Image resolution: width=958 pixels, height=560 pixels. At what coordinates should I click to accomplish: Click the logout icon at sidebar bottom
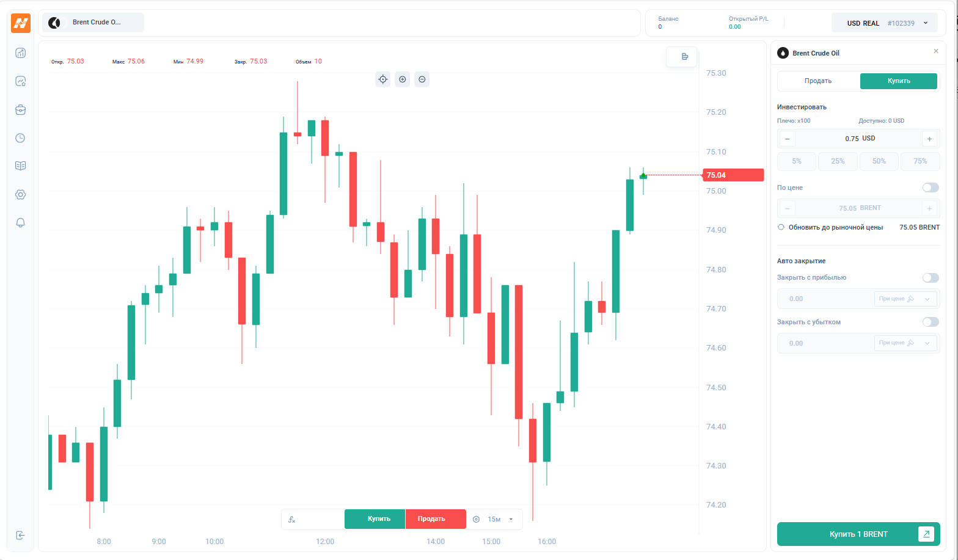(x=20, y=536)
